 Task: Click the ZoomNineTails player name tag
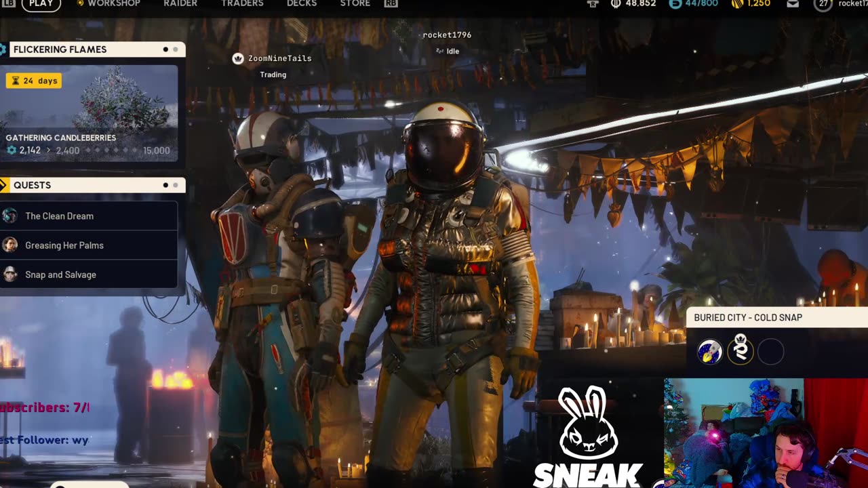(279, 58)
